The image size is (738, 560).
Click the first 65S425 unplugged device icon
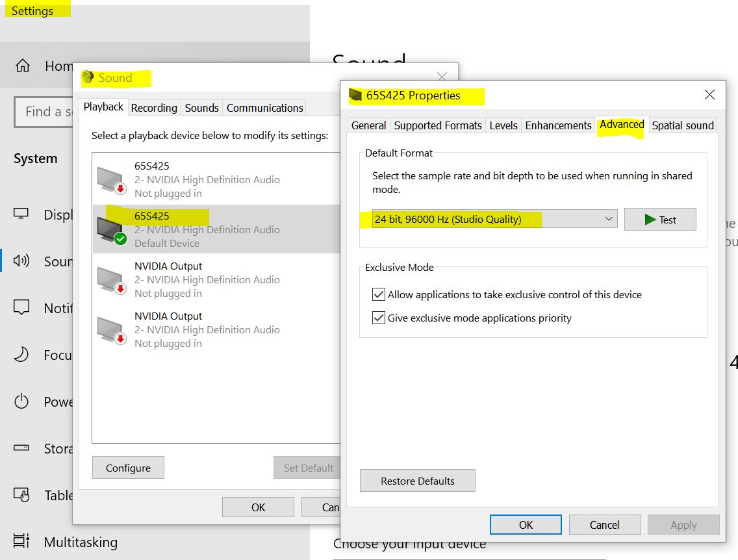point(111,180)
